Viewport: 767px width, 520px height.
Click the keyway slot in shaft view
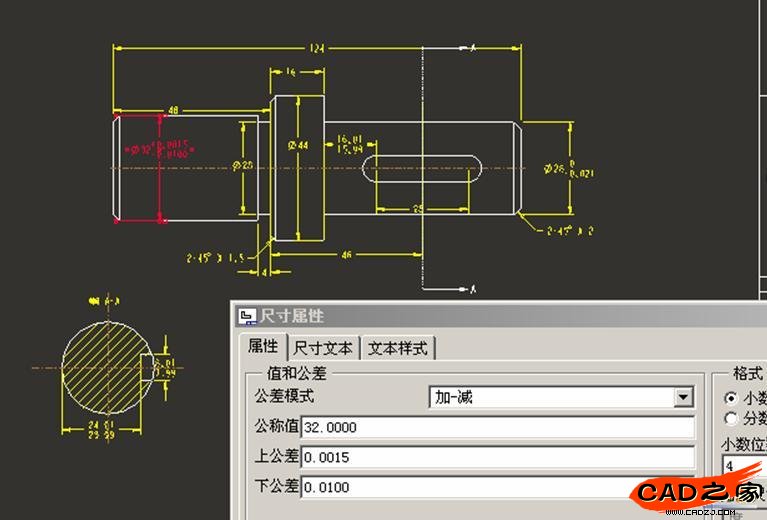tap(420, 170)
